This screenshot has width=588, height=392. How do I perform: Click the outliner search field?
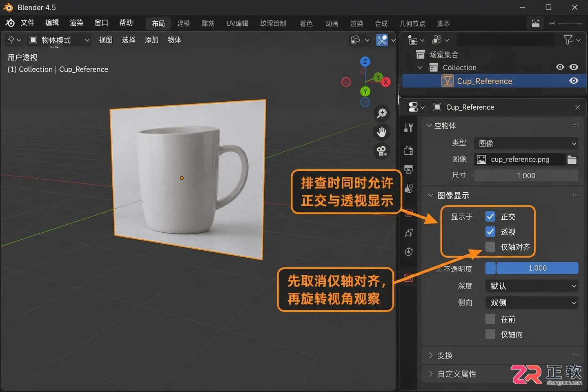coord(506,40)
